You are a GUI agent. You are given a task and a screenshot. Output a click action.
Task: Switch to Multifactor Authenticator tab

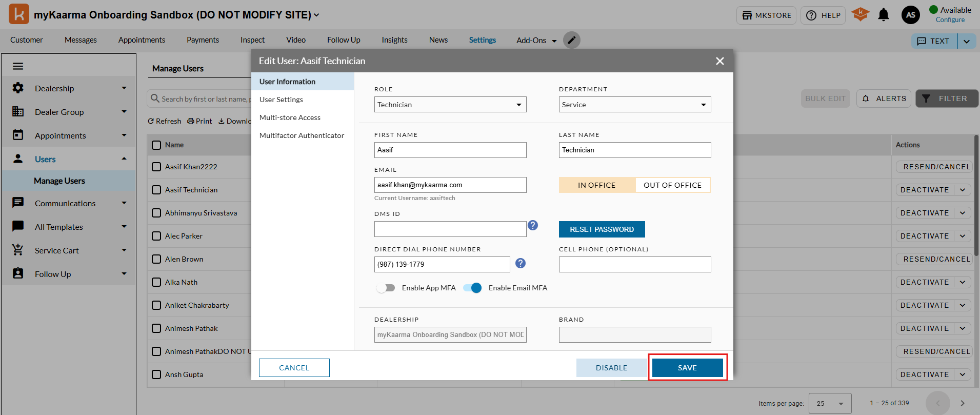[302, 135]
